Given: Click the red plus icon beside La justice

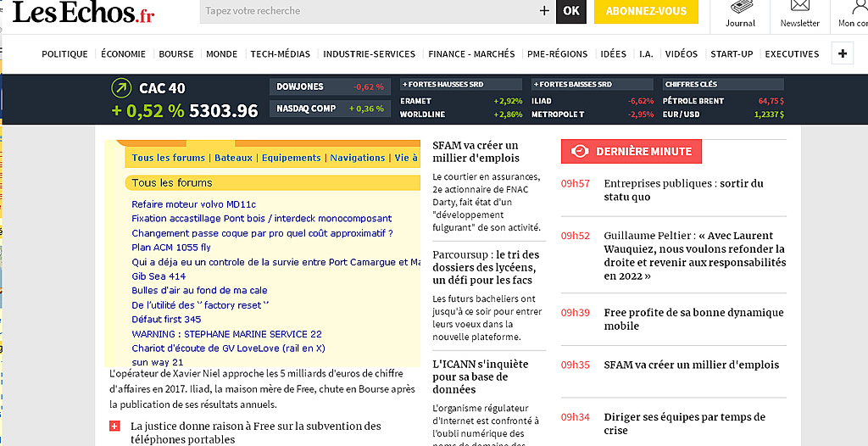Looking at the screenshot, I should (x=114, y=426).
